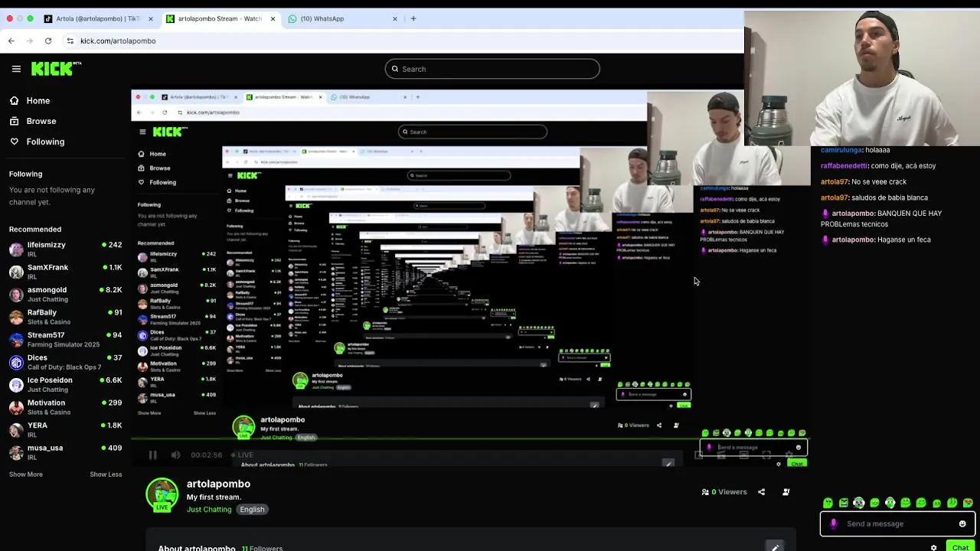Open Ice Poseidon's recommended channel
This screenshot has width=980, height=551.
[x=65, y=384]
